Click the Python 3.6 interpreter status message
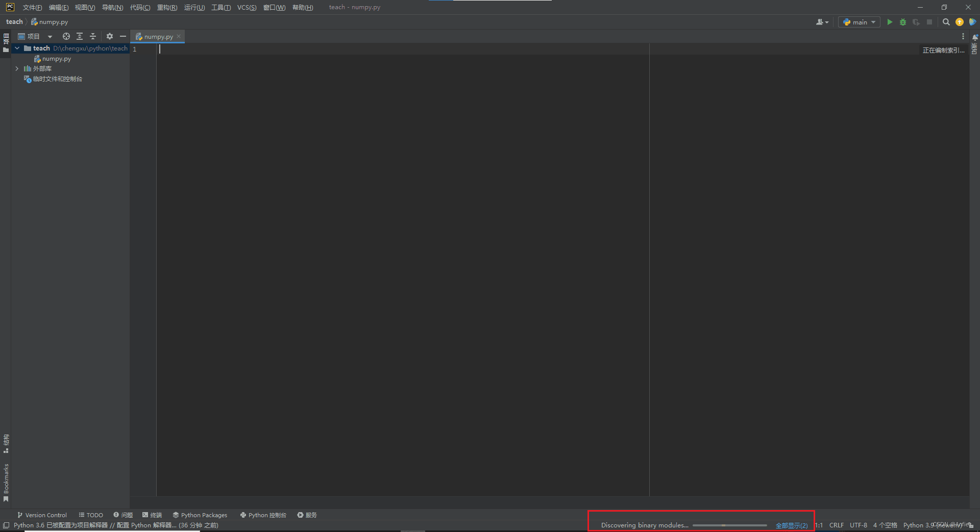Screen dimensions: 980x532 click(x=116, y=525)
